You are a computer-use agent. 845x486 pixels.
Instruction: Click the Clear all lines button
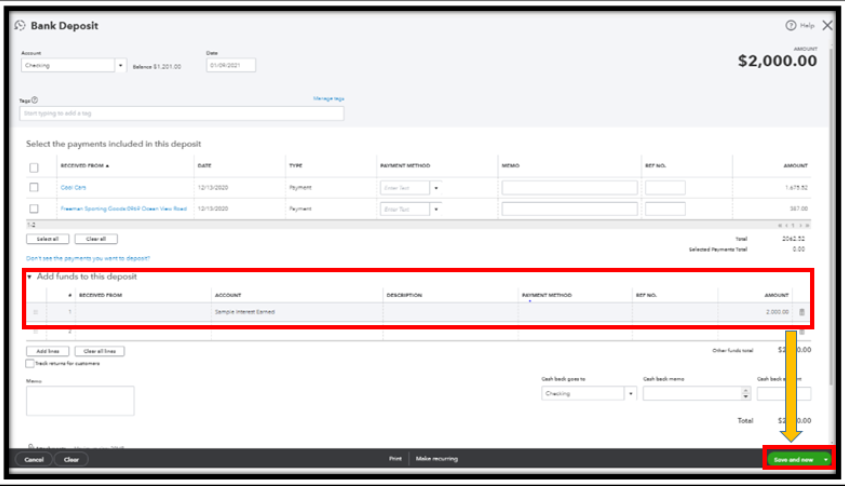click(100, 351)
